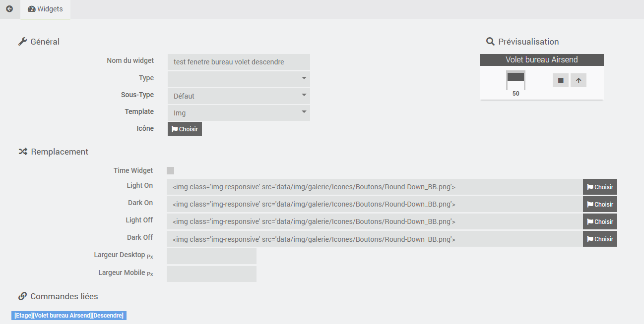
Task: Go back using the arrow icon
Action: [9, 9]
